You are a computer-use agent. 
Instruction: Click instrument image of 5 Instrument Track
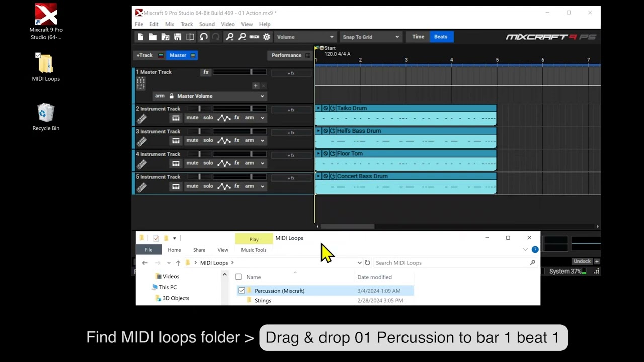pyautogui.click(x=142, y=187)
